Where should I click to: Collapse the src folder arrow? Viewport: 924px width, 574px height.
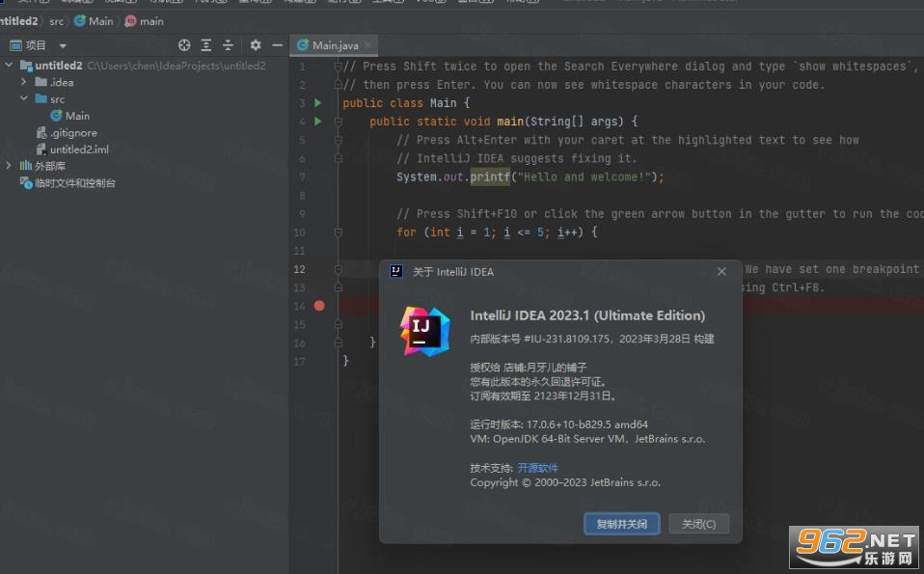pos(23,98)
